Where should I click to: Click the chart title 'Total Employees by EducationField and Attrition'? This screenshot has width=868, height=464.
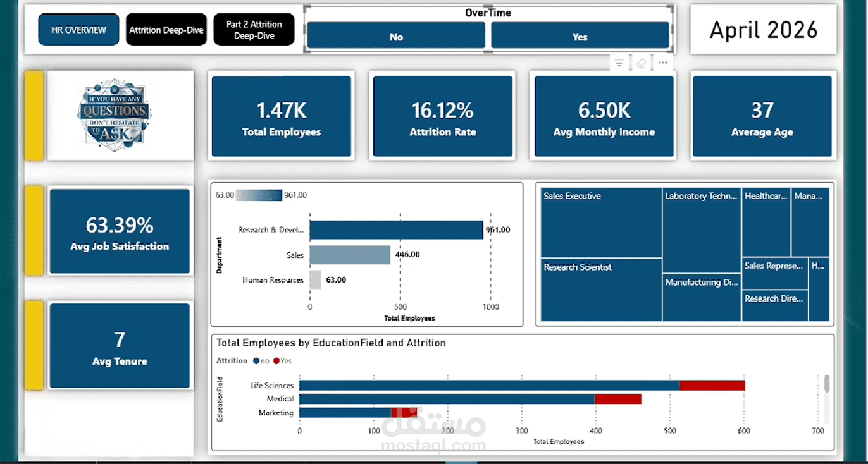point(331,343)
